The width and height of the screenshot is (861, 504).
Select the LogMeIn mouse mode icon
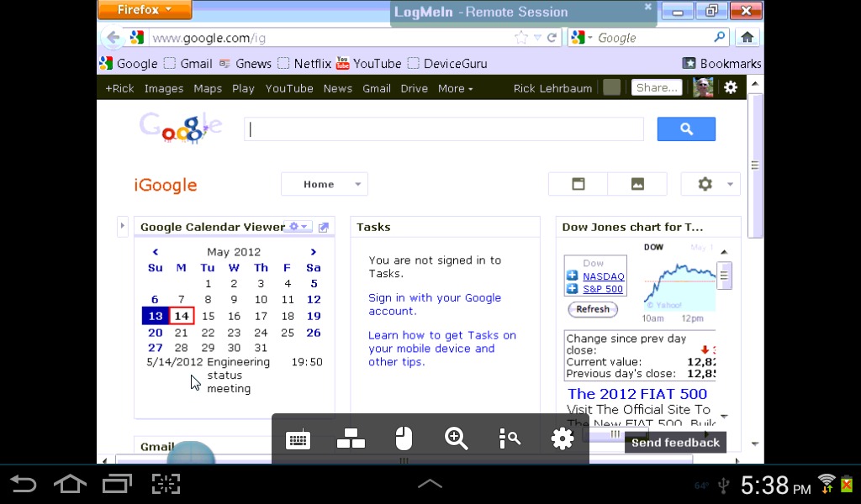pos(404,438)
